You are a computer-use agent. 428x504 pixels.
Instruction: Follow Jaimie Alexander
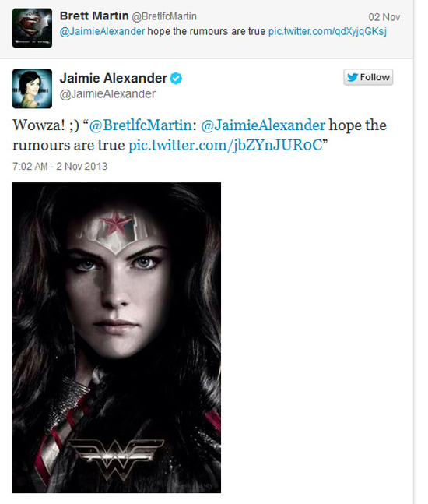click(x=368, y=77)
